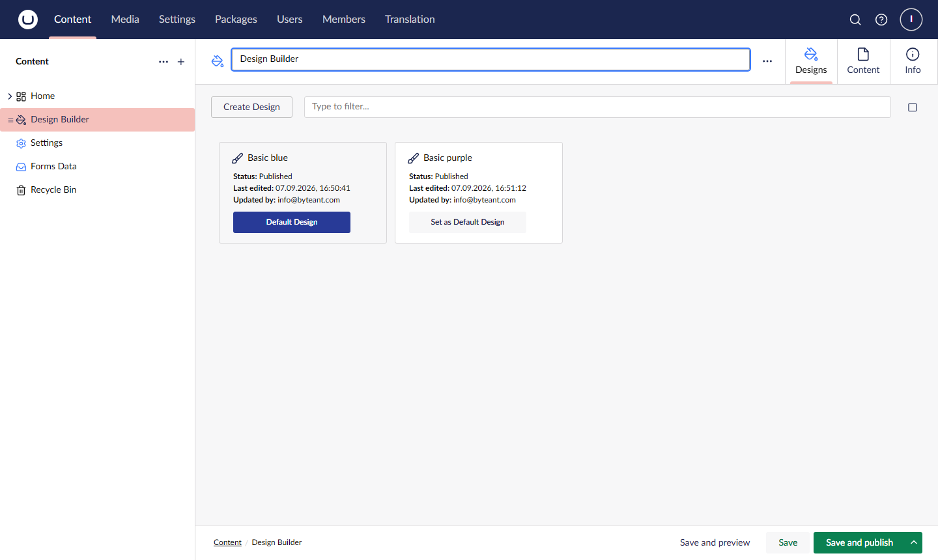Tick the select-all checkbox beside filter
This screenshot has height=560, width=938.
pyautogui.click(x=913, y=107)
